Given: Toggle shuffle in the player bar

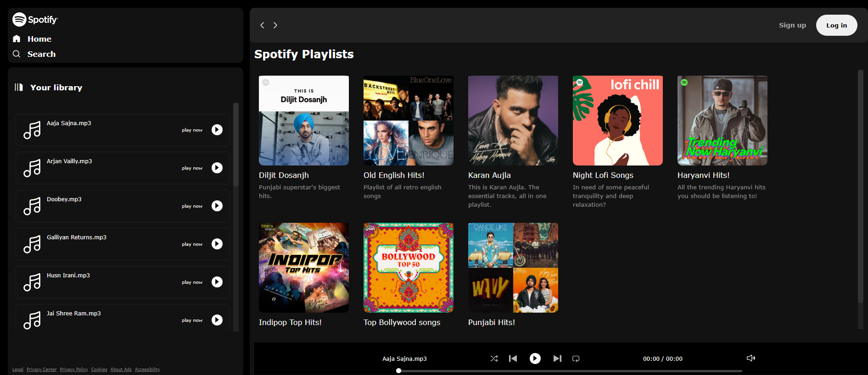Looking at the screenshot, I should (494, 358).
